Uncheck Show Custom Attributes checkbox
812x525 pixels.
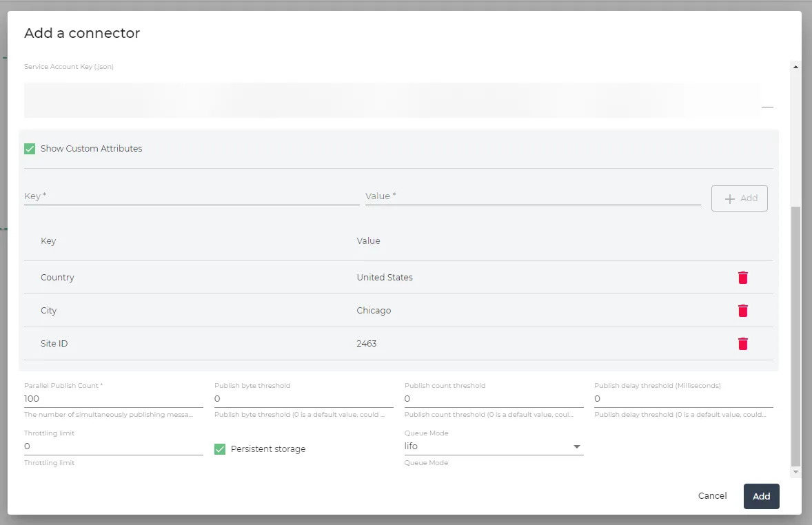(30, 149)
